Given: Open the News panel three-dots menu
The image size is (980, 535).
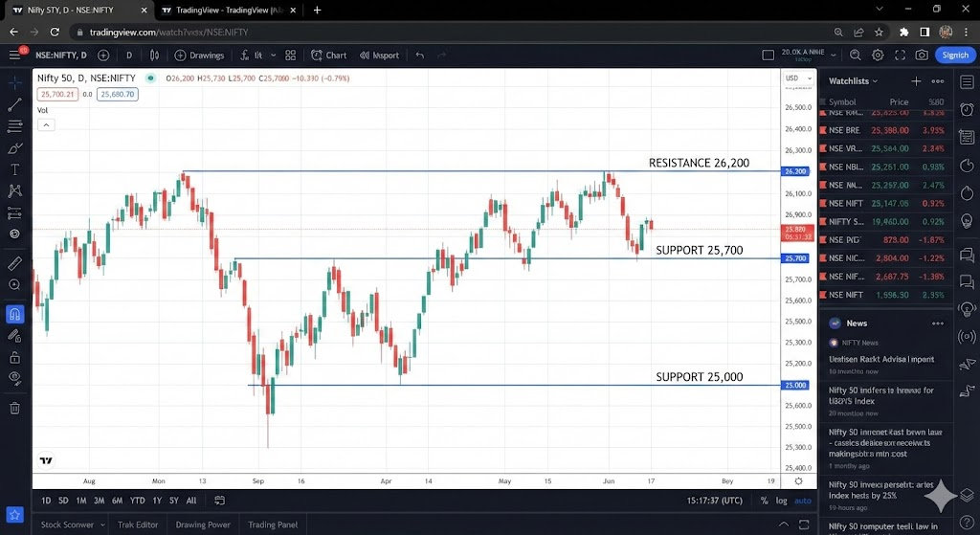Looking at the screenshot, I should point(938,323).
